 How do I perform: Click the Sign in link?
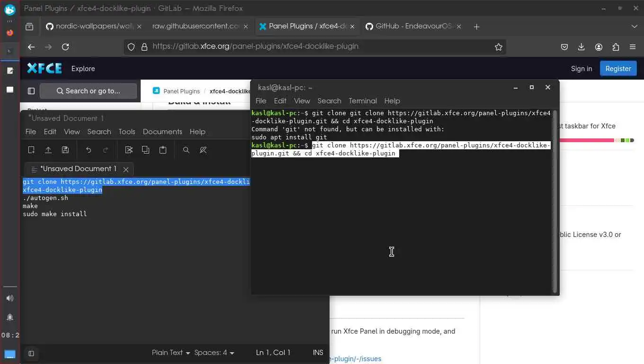click(x=581, y=68)
